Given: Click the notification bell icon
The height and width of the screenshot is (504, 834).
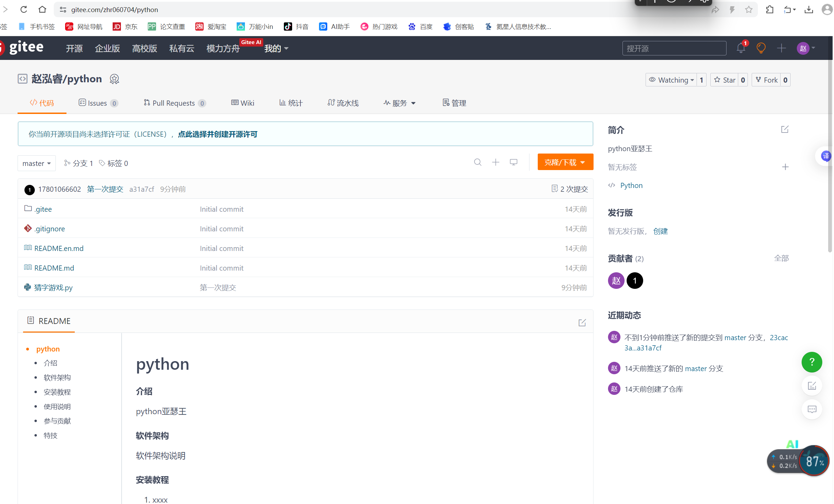Looking at the screenshot, I should [741, 48].
